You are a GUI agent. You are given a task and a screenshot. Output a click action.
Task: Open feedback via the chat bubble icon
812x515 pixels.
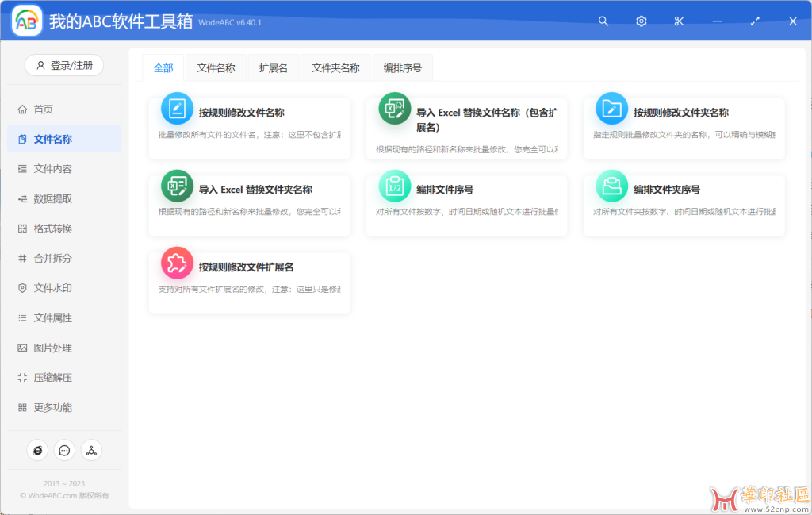(64, 450)
